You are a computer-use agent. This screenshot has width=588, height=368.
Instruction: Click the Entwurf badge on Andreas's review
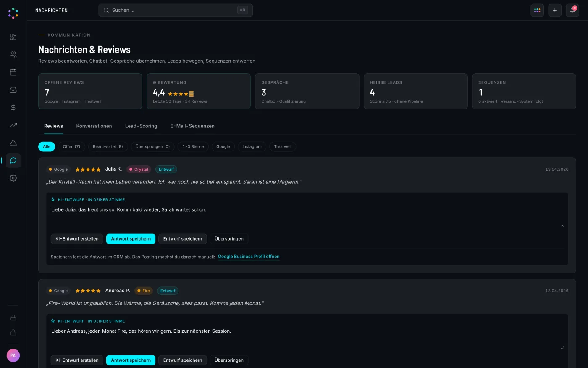pos(168,291)
